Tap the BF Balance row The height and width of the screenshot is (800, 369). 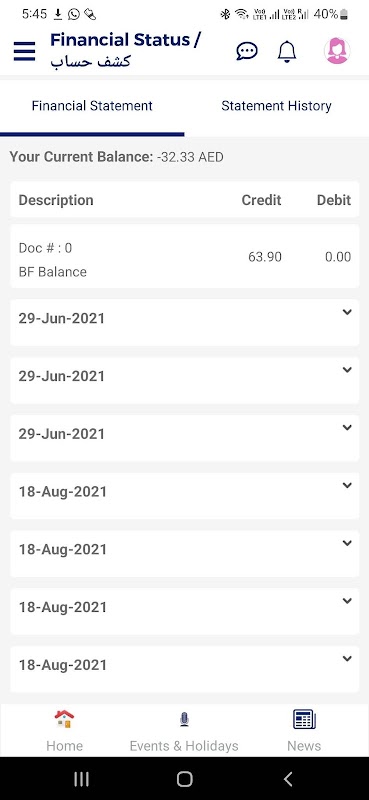pos(184,259)
